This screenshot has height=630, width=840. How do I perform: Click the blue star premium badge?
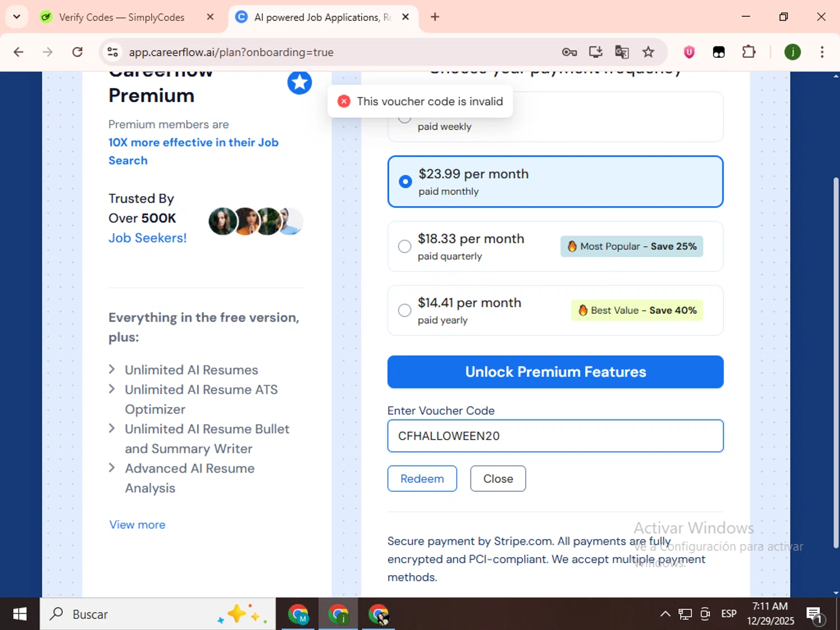point(300,83)
